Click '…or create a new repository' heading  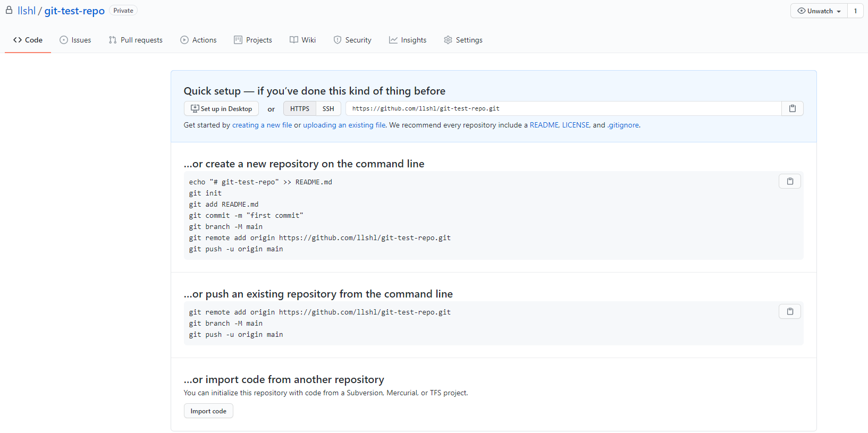[x=304, y=164]
